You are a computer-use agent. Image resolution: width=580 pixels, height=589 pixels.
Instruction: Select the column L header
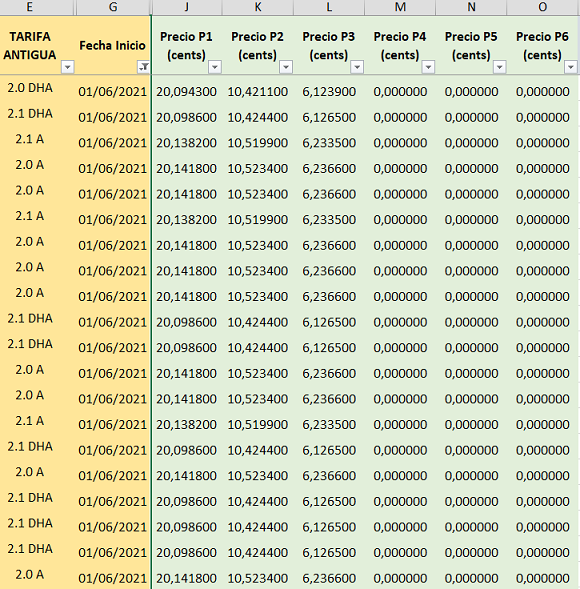click(x=329, y=7)
